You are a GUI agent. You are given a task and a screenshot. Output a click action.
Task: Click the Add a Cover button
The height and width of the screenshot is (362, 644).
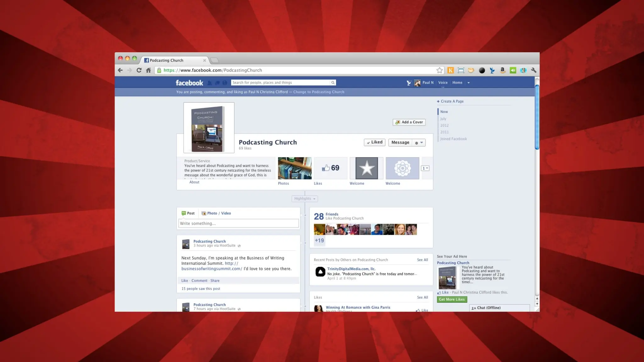409,122
